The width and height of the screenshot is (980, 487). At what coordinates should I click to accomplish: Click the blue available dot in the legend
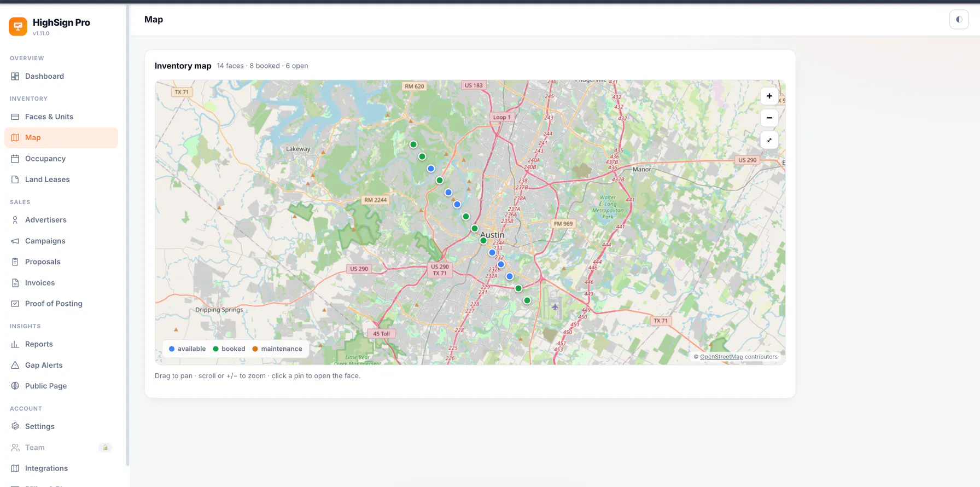172,349
